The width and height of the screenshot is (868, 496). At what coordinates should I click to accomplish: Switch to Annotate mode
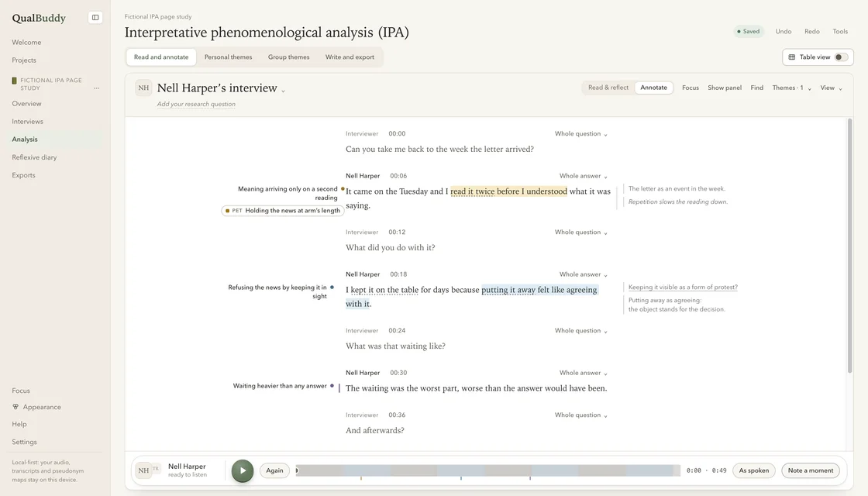[654, 88]
